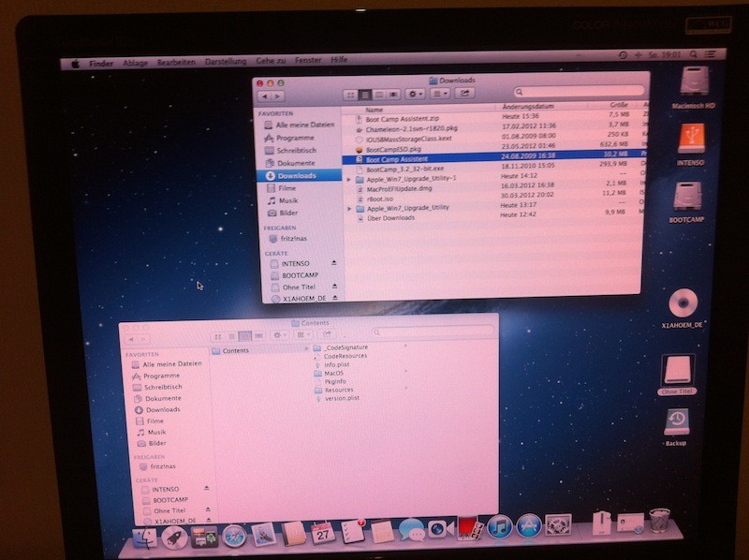Open the Ablage menu
Image resolution: width=749 pixels, height=560 pixels.
135,63
